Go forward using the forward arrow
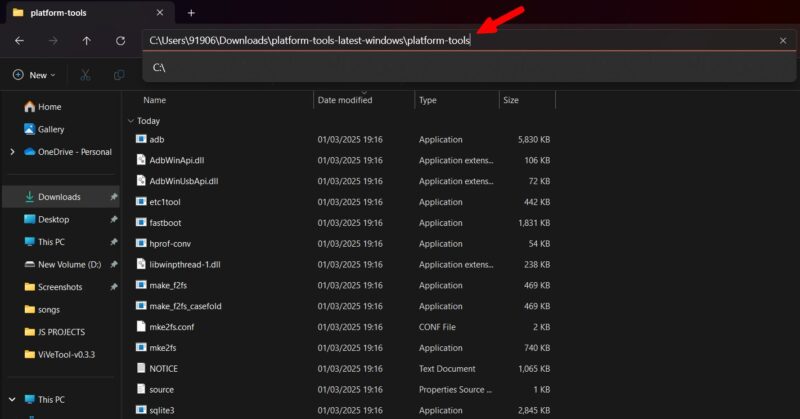The image size is (800, 419). [x=53, y=41]
